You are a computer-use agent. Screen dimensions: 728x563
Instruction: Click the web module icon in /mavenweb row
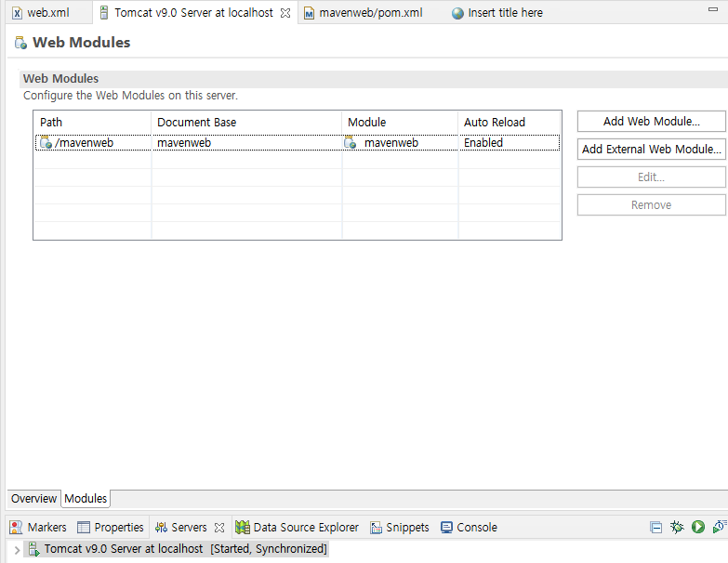point(46,142)
